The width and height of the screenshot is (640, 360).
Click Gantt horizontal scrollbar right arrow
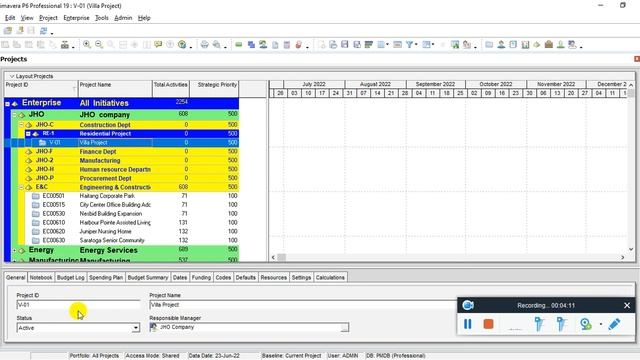(x=622, y=257)
